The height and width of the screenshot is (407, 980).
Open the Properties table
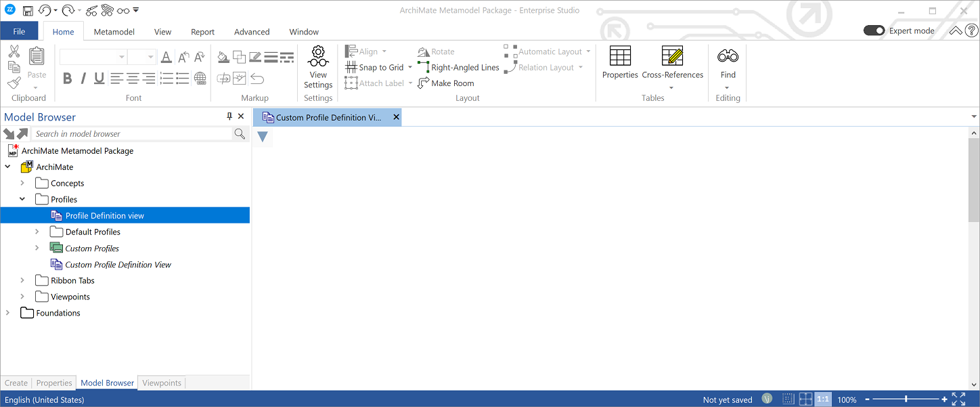620,56
